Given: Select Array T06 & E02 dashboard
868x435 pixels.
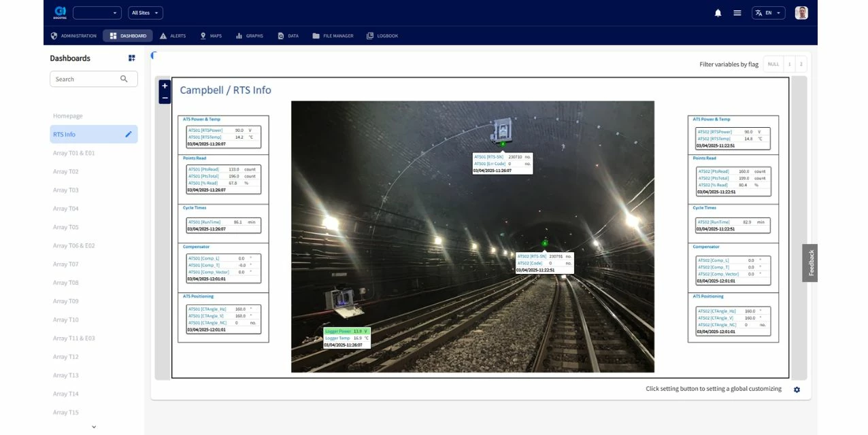Looking at the screenshot, I should click(x=74, y=245).
